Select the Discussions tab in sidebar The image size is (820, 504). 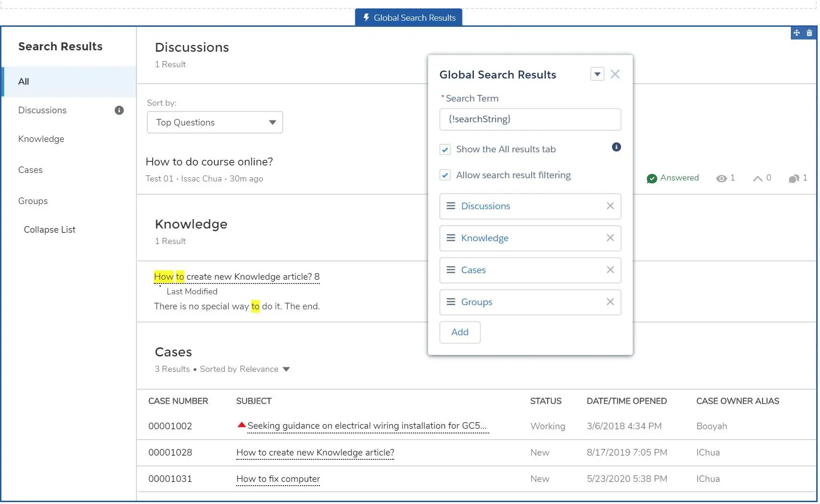42,110
